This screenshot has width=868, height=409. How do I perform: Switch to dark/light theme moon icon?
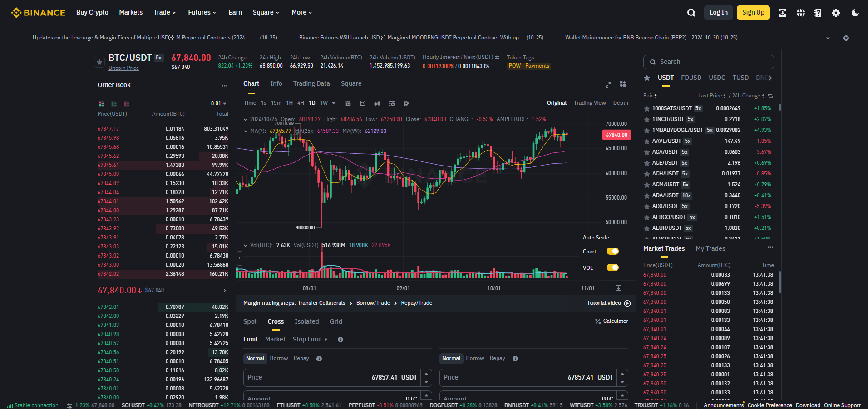tap(855, 13)
